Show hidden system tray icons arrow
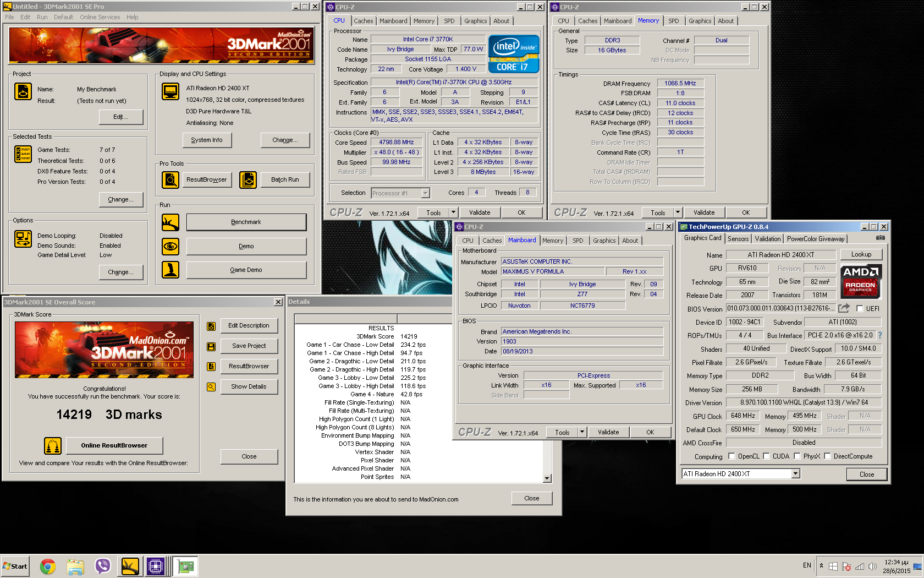 [821, 565]
